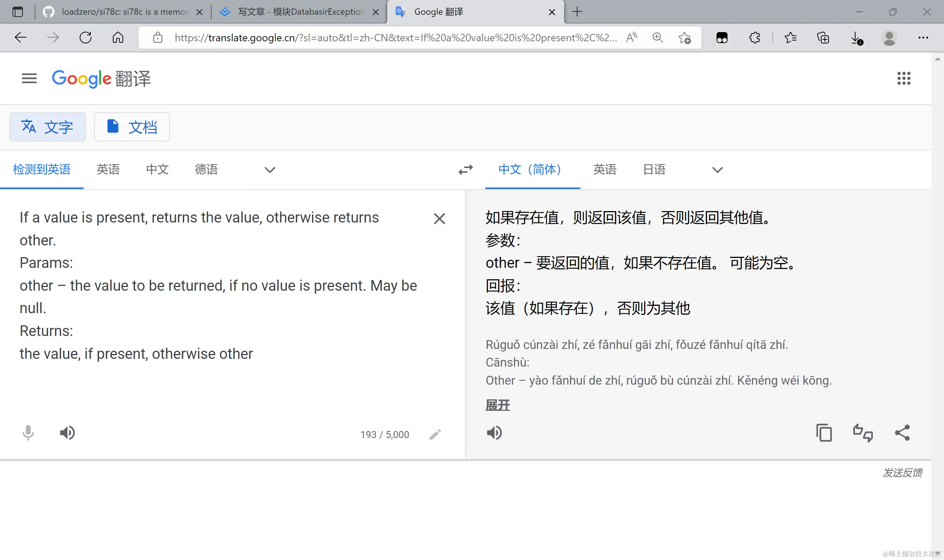Open the Google apps grid icon
Screen dimensions: 944x560
point(903,78)
